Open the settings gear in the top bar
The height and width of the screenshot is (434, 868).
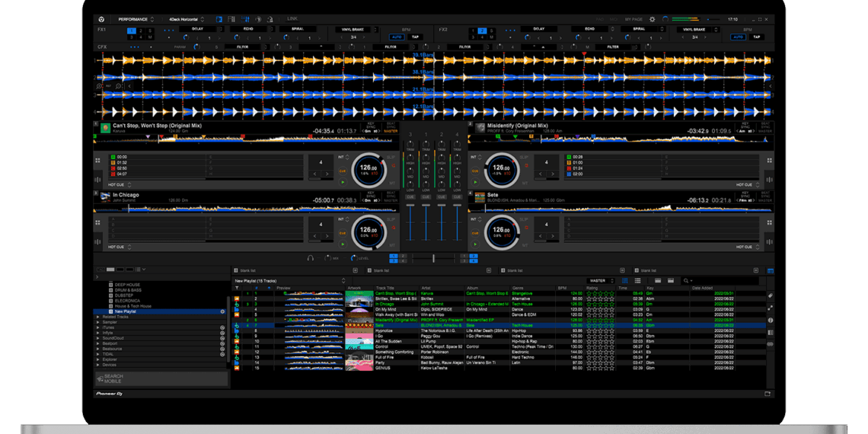652,19
